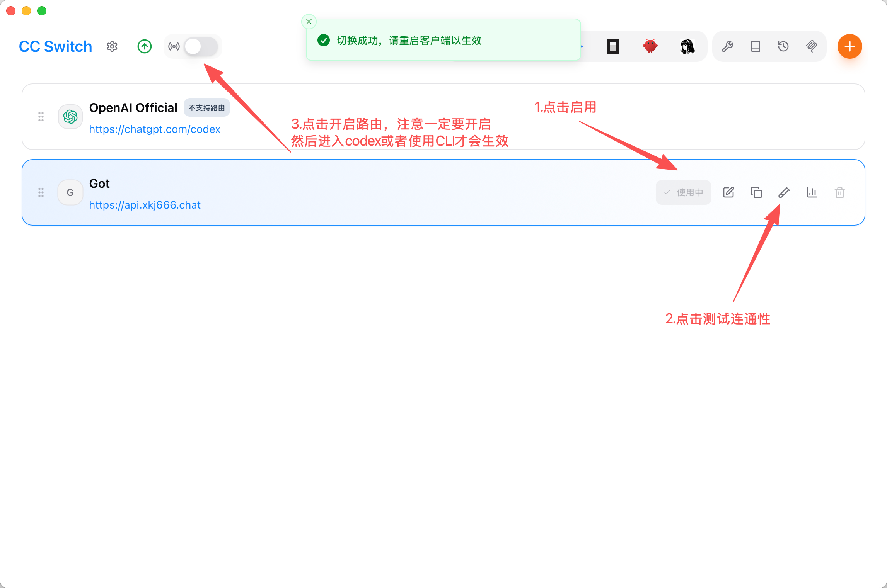This screenshot has width=887, height=588.
Task: Toggle the routing proxy switch on
Action: (201, 46)
